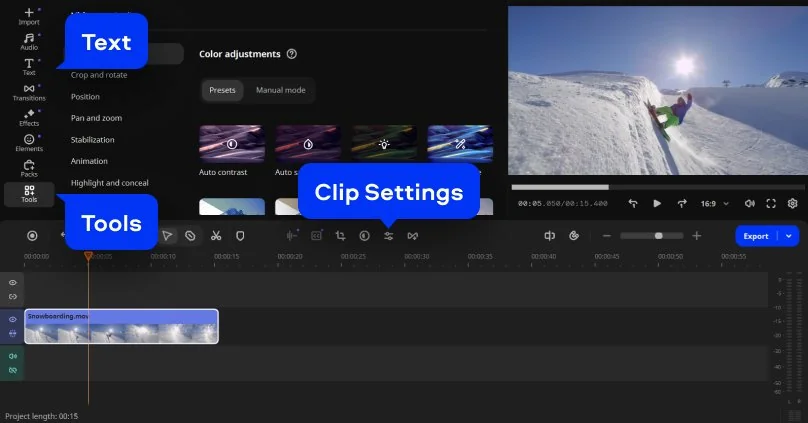Open clip settings sliders icon
This screenshot has height=423, width=808.
click(x=389, y=236)
